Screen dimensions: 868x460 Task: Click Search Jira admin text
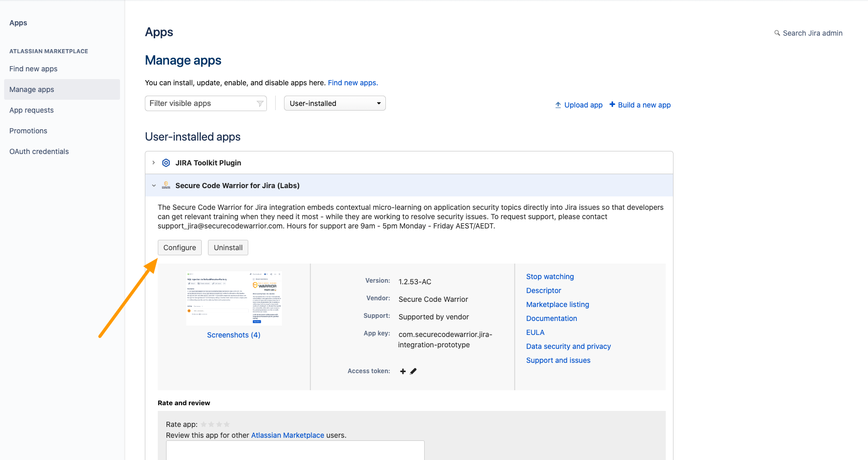[813, 33]
